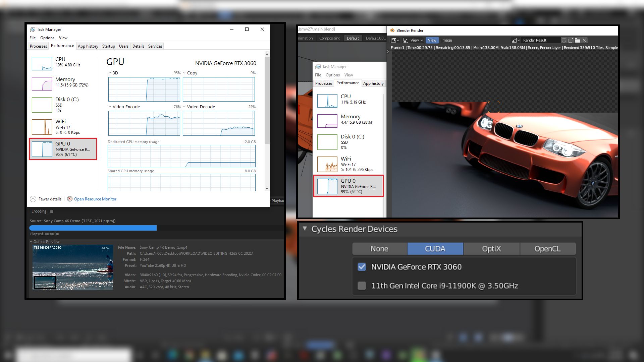Open the Blender editor type selector
Screen dimensions: 644x362
[x=394, y=40]
